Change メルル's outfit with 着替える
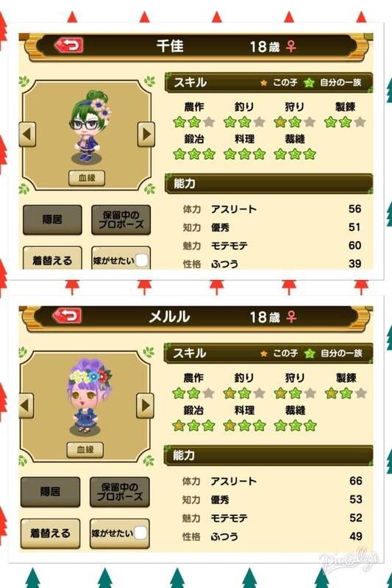Screen dimensions: 392x588 click(50, 534)
